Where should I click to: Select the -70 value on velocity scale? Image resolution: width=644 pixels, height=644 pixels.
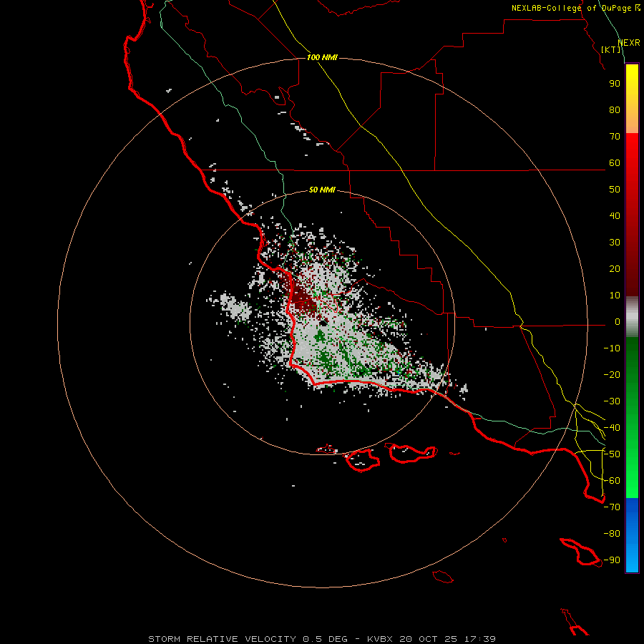click(612, 507)
